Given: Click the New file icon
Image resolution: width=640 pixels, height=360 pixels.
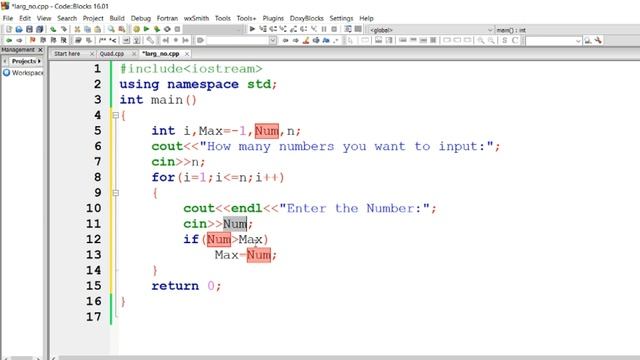Looking at the screenshot, I should (9, 29).
